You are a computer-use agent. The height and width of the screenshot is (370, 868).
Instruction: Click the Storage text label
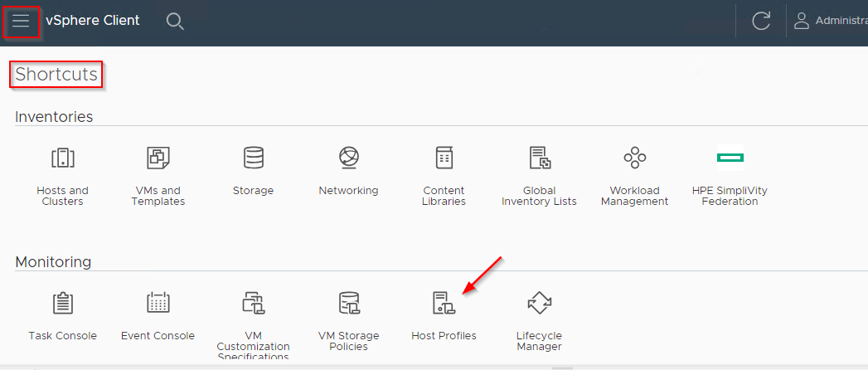pyautogui.click(x=253, y=191)
